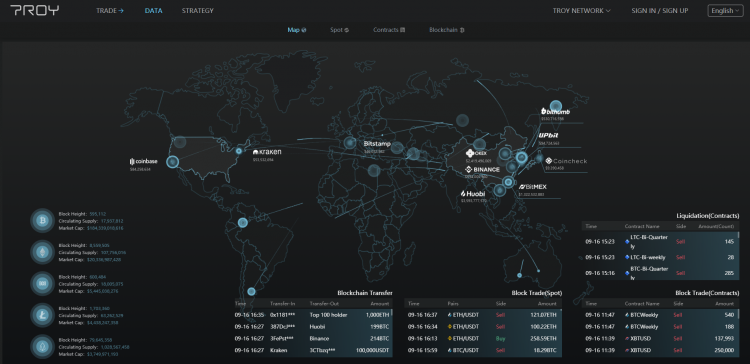Click the Coincheck exchange logo

[x=566, y=161]
